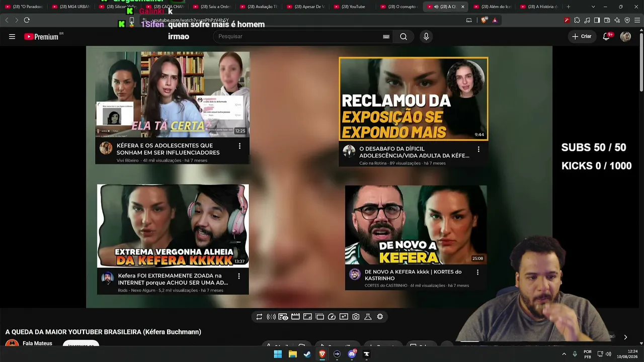Switch to the 'Saiu a Ordem' browser tab
This screenshot has height=362, width=644.
click(x=212, y=7)
